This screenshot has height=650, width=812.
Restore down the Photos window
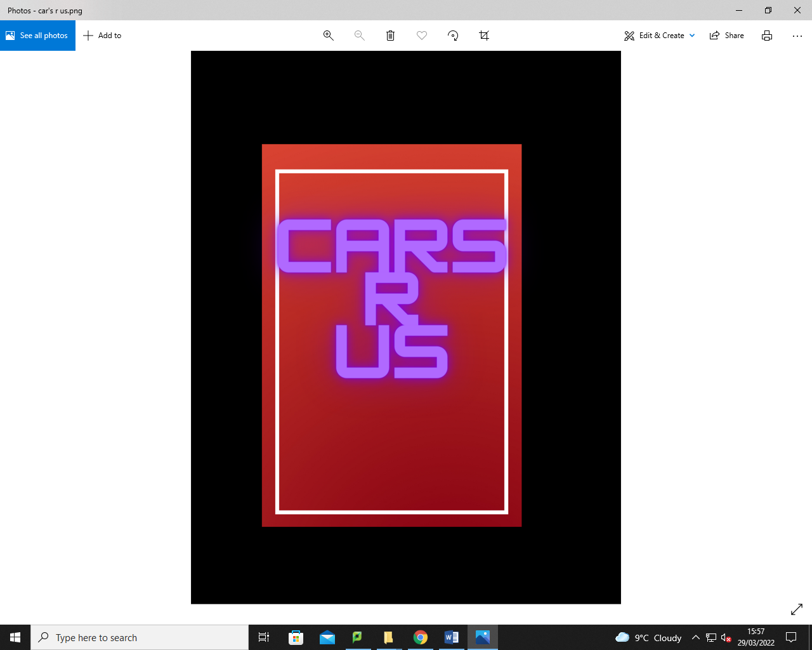point(768,10)
